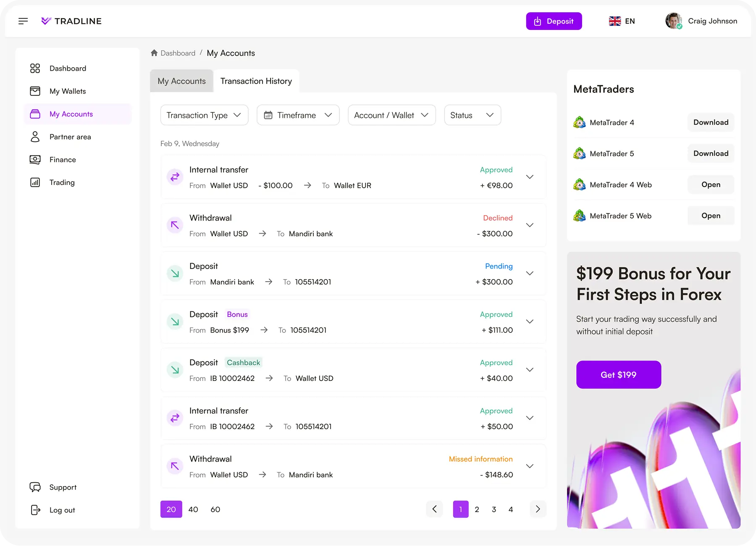Expand the Bonus $111.00 deposit row
This screenshot has height=546, width=756.
coord(530,322)
